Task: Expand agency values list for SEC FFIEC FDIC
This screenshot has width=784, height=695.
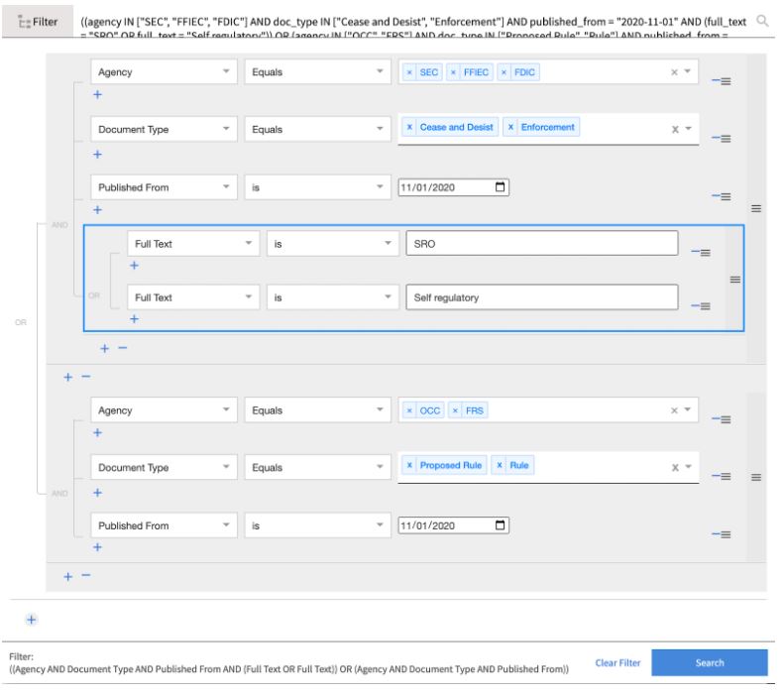Action: tap(688, 71)
